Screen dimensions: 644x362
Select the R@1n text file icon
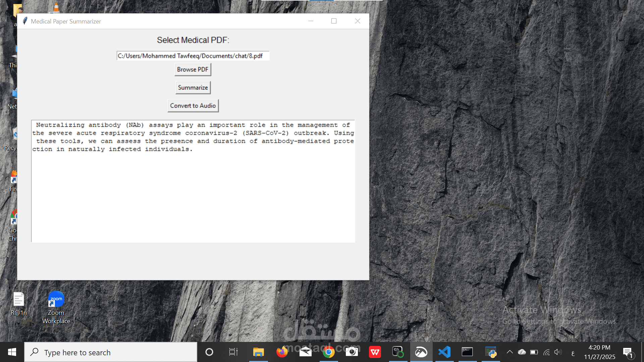[19, 304]
